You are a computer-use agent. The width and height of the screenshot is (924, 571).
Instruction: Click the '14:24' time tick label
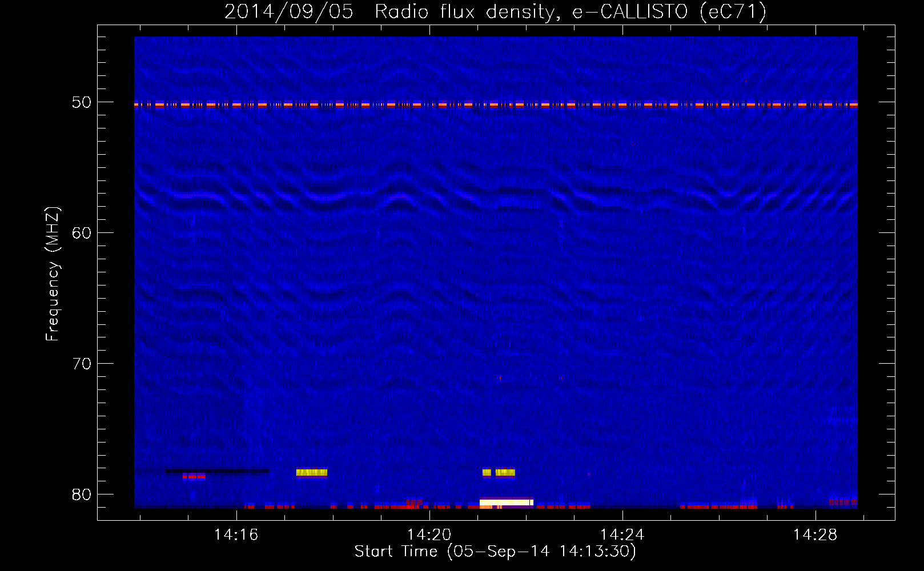(x=622, y=535)
